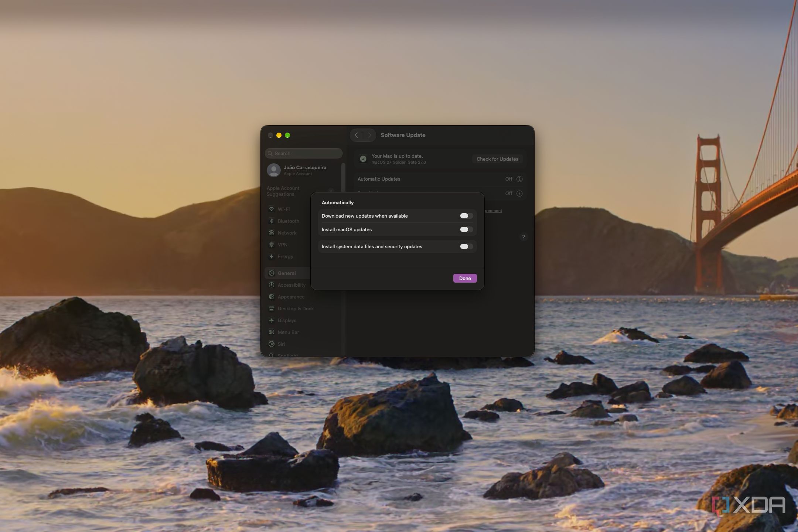Click the Accessibility sidebar icon
The height and width of the screenshot is (532, 798).
(x=272, y=285)
